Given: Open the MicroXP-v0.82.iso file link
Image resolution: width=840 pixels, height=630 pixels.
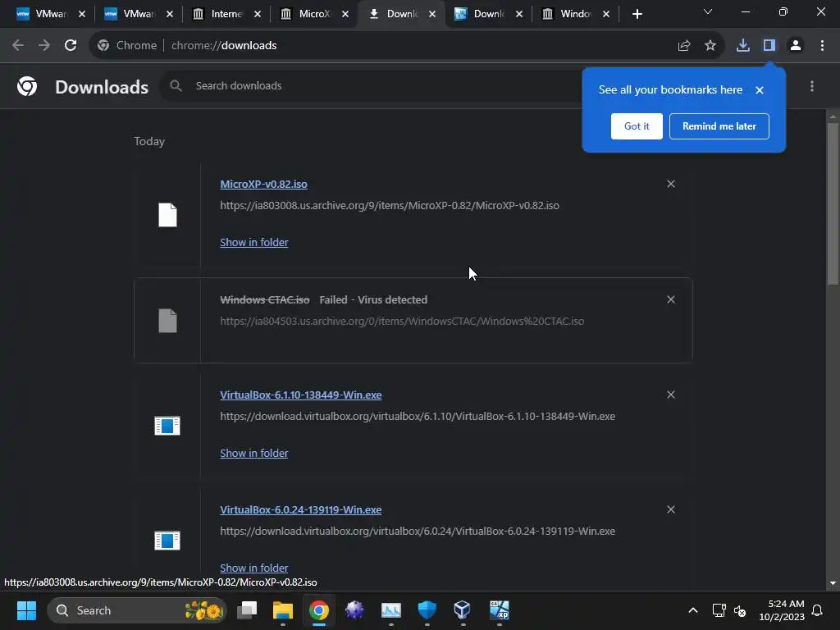Looking at the screenshot, I should [x=263, y=184].
